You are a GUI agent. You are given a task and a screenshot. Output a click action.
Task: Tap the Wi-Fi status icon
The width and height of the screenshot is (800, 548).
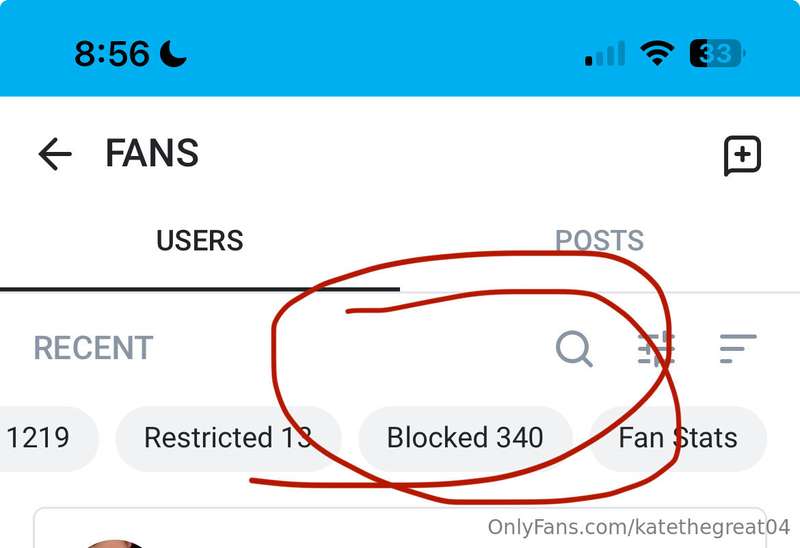657,53
